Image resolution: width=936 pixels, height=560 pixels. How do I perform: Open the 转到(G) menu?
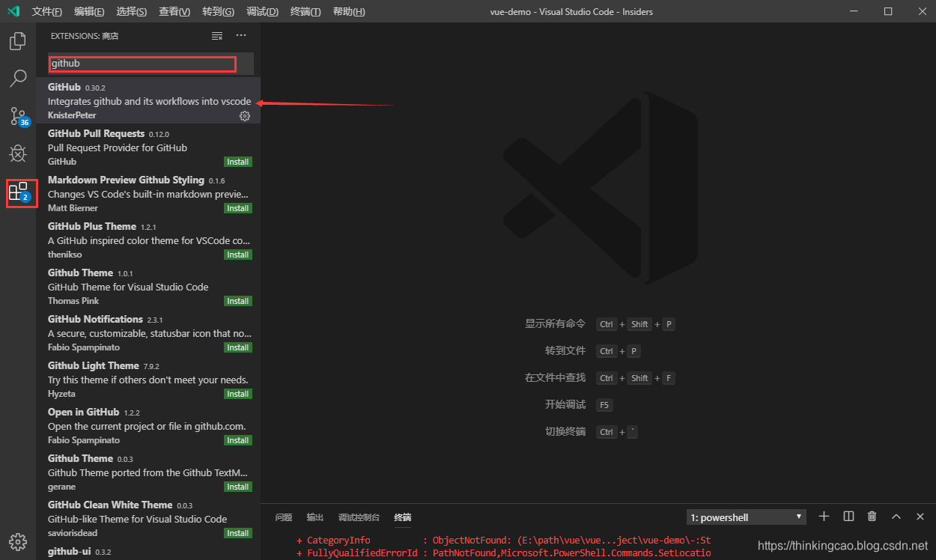click(218, 12)
